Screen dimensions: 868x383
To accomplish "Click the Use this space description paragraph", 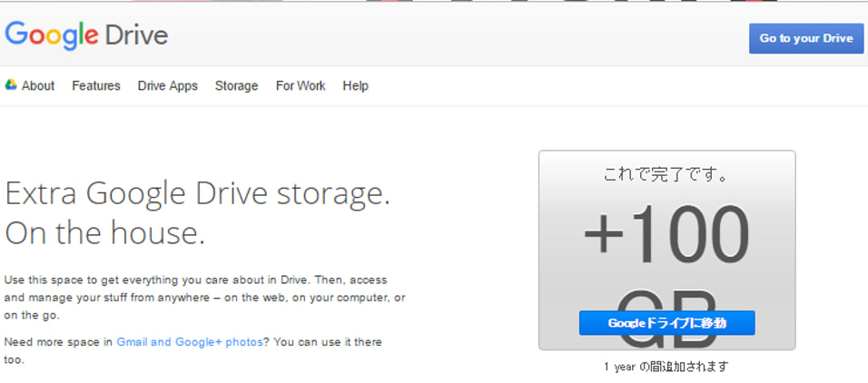I will (x=204, y=297).
